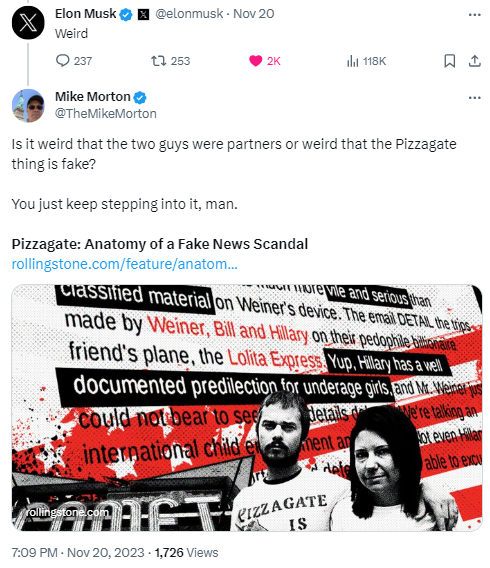Viewport: 490px width, 568px height.
Task: Click the Mike Morton display name
Action: [x=93, y=97]
